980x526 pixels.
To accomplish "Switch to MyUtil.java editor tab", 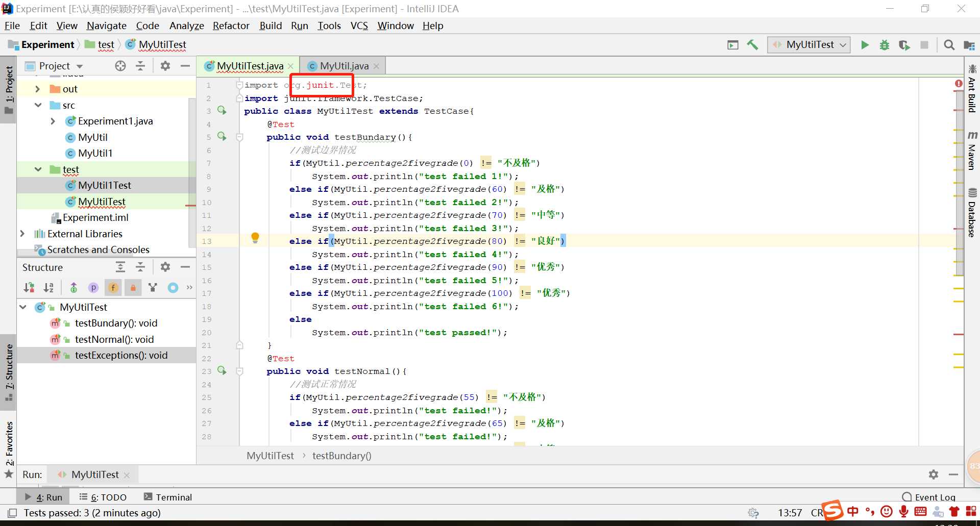I will pyautogui.click(x=344, y=66).
